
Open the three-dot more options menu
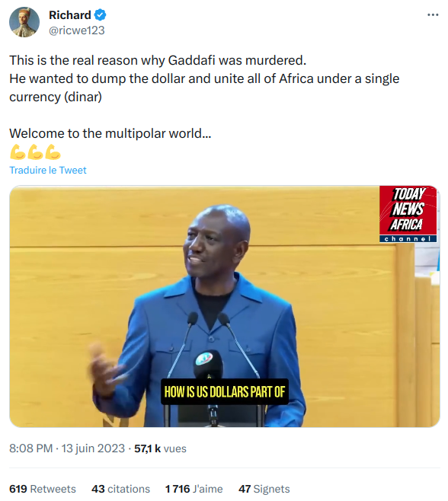(x=433, y=14)
